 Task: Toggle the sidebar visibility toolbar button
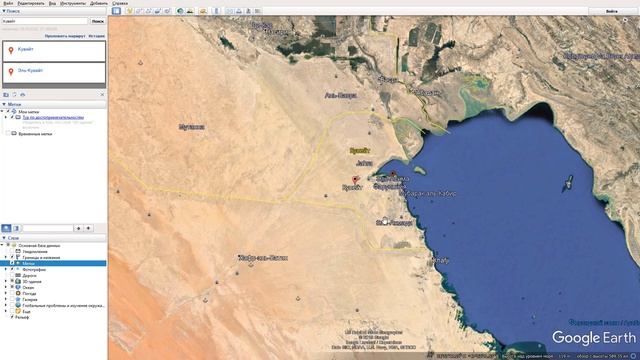pyautogui.click(x=116, y=11)
